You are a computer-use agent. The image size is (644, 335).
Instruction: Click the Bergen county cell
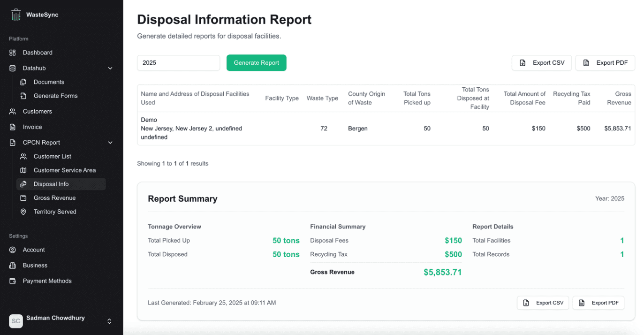(x=357, y=129)
